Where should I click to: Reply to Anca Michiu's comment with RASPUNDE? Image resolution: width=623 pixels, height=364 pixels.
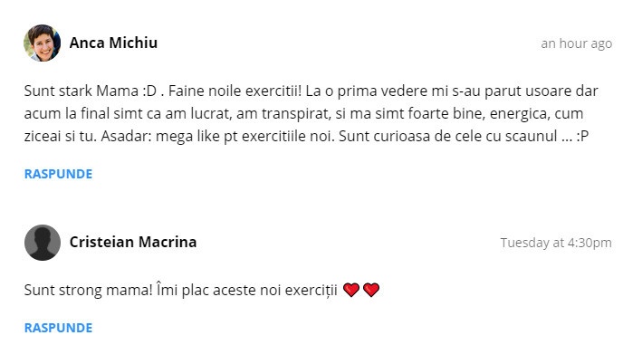click(x=58, y=174)
